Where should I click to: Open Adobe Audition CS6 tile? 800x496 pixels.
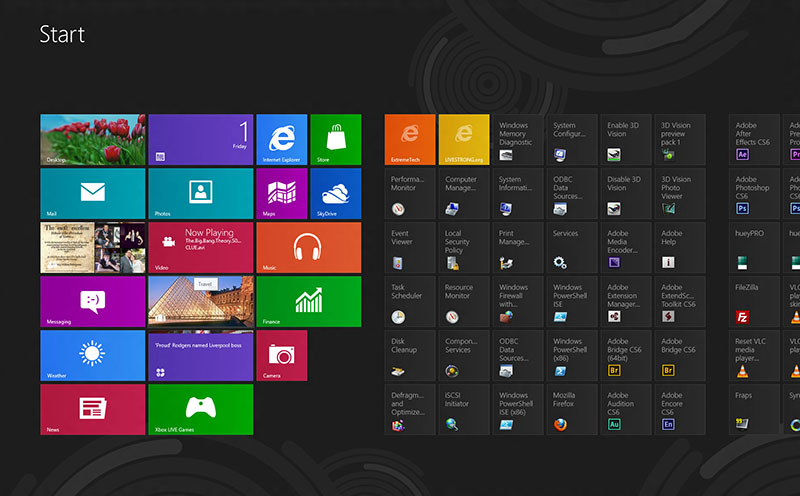pos(626,410)
